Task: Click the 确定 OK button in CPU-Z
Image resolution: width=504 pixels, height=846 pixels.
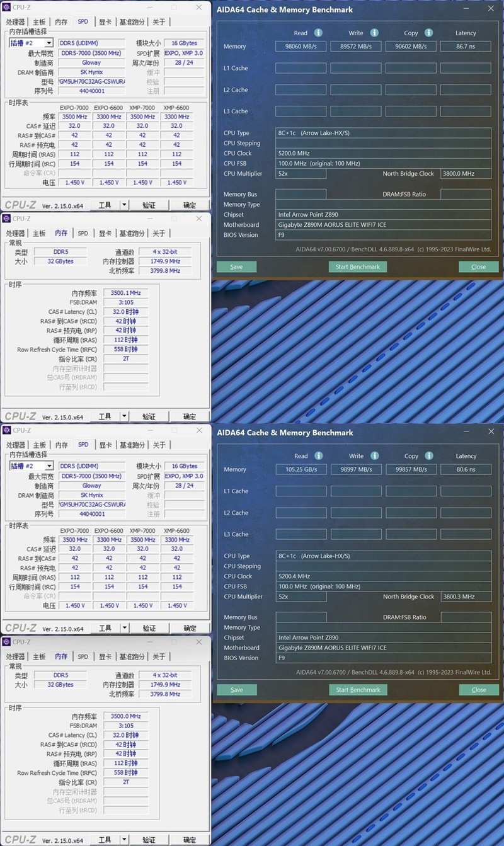Action: pyautogui.click(x=190, y=204)
